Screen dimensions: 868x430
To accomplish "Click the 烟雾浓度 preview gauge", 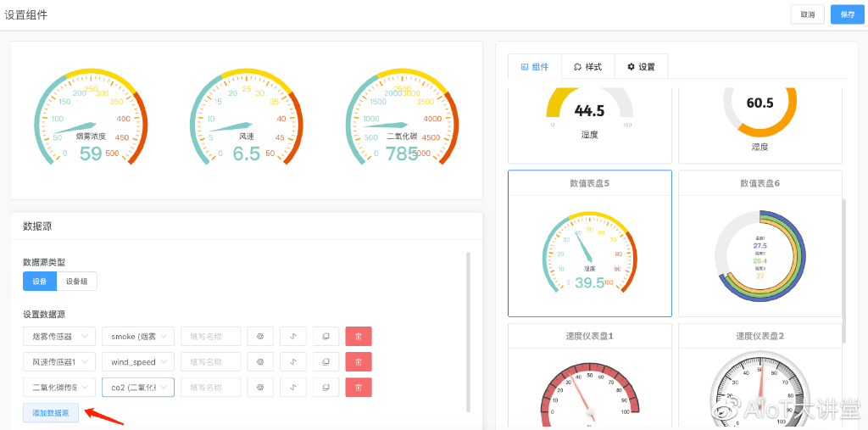I will pos(92,118).
